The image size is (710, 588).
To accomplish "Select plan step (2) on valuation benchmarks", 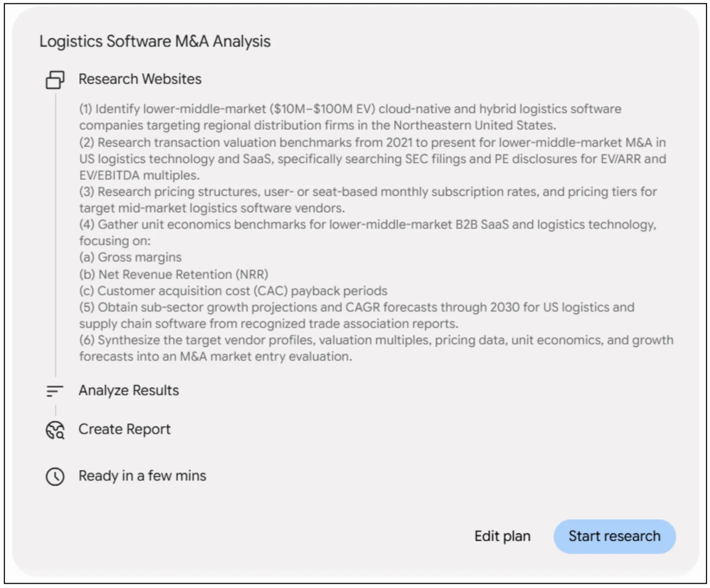I will pyautogui.click(x=373, y=159).
